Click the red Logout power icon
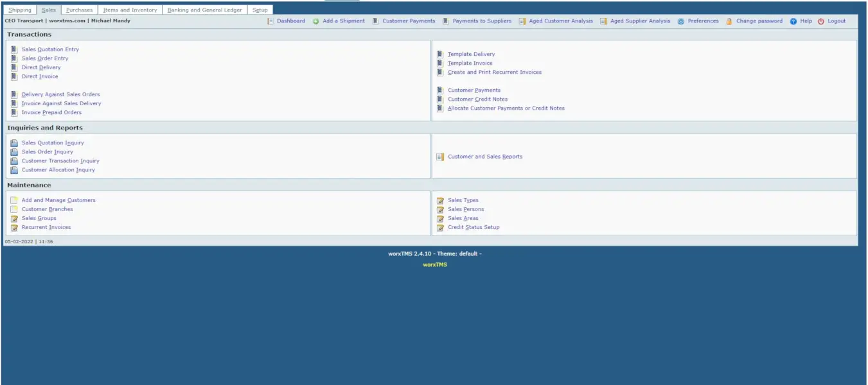Viewport: 868px width, 385px height. point(821,21)
